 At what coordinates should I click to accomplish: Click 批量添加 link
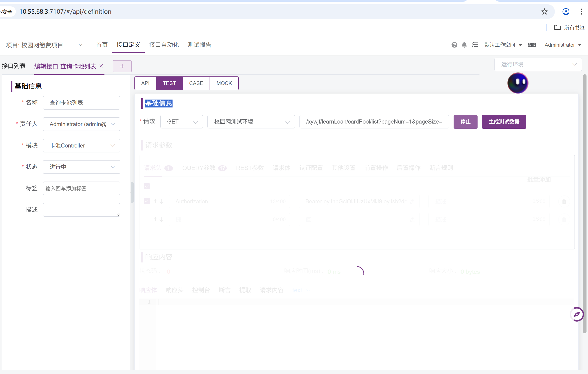(x=539, y=180)
